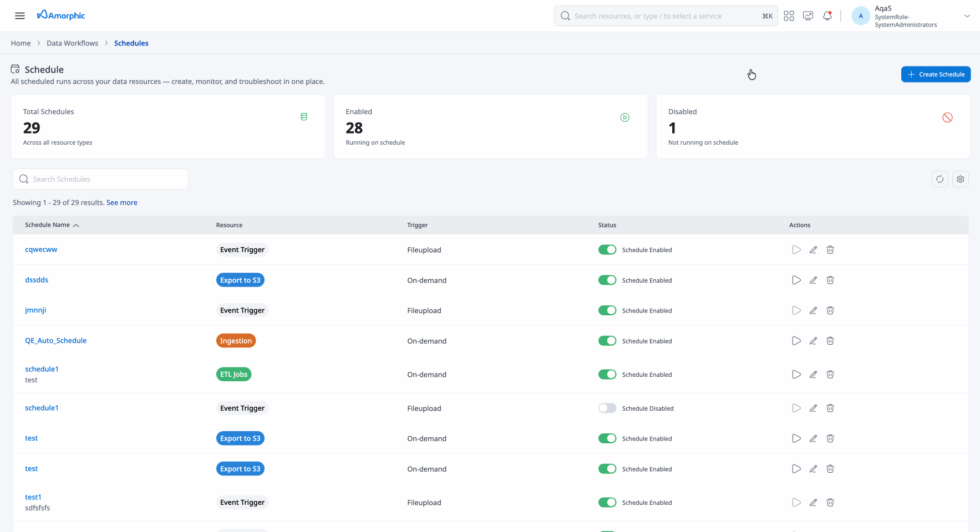Edit the dssdds schedule
This screenshot has height=532, width=980.
click(x=813, y=280)
